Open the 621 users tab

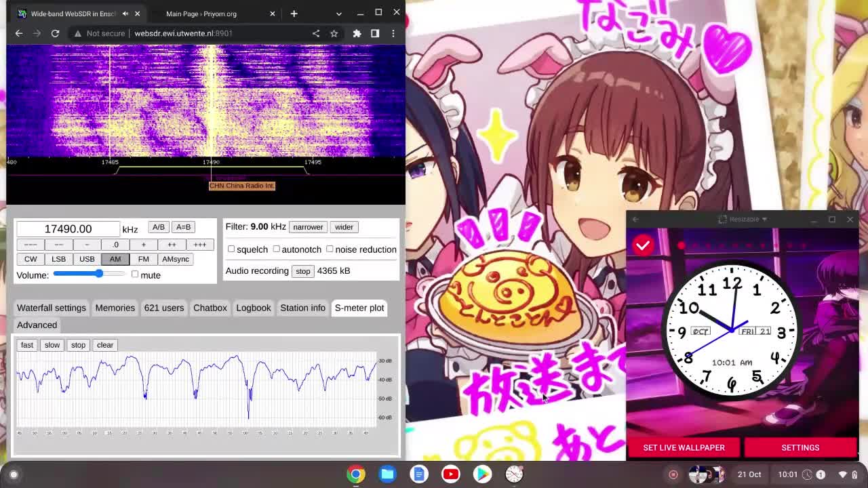(164, 308)
